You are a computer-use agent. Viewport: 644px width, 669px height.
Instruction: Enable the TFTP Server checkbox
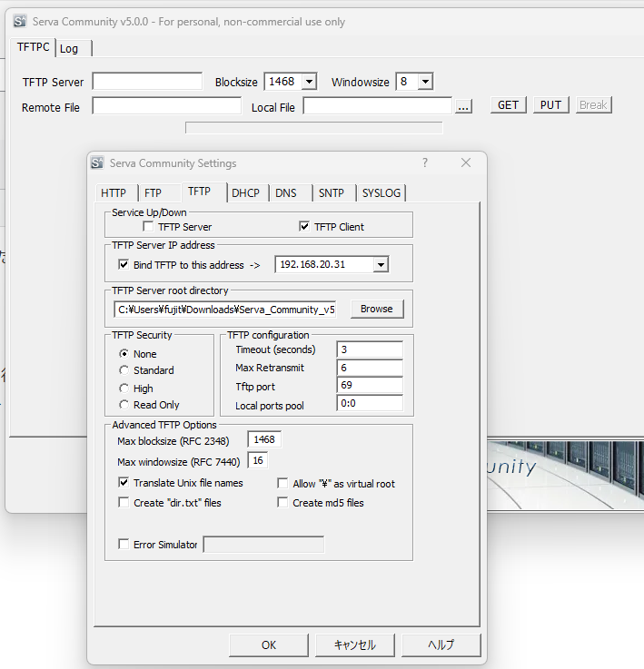coord(148,226)
